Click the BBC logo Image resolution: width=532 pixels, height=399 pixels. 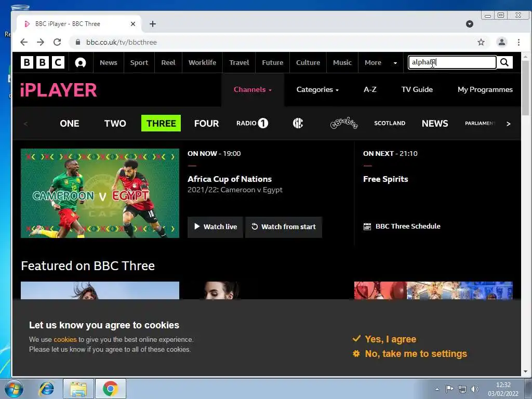click(43, 62)
